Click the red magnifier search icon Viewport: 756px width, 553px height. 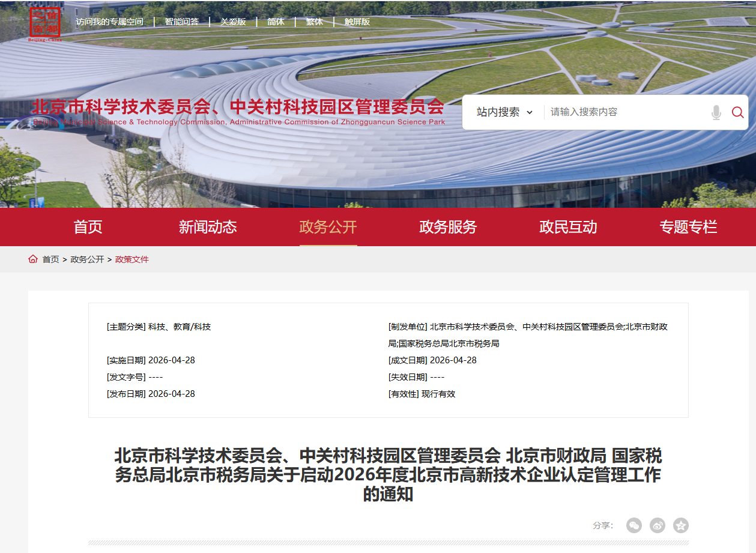(737, 112)
